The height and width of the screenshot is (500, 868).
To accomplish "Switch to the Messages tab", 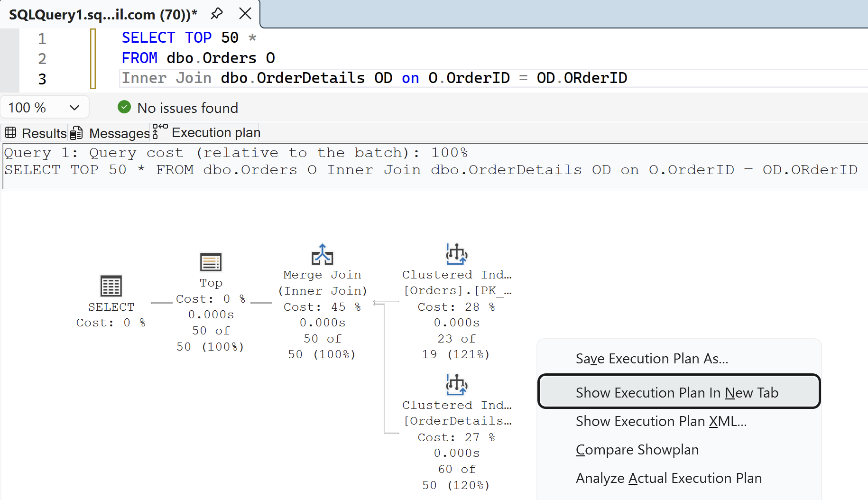I will (119, 133).
